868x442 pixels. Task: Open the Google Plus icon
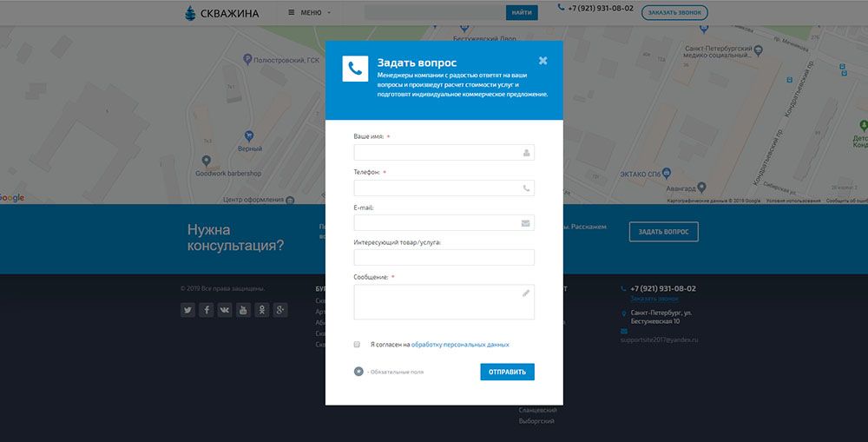(280, 310)
